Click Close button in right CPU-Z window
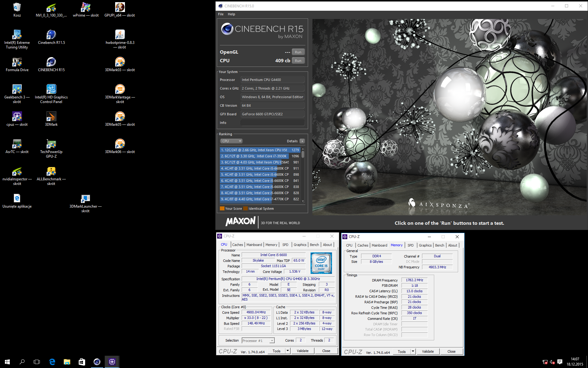588x368 pixels. tap(451, 352)
